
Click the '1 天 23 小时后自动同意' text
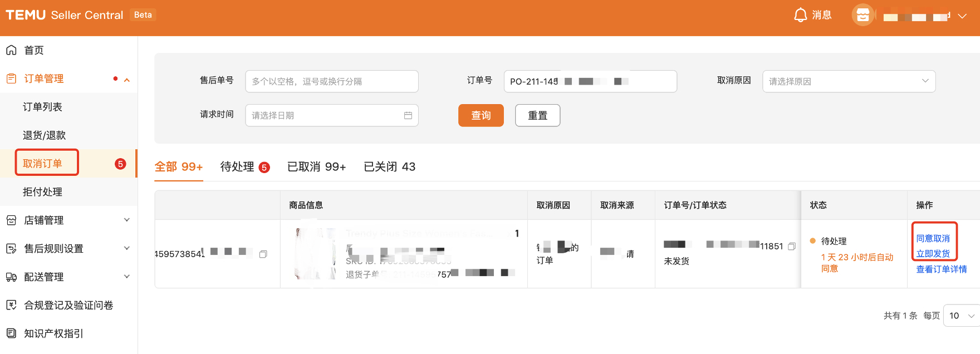coord(857,263)
